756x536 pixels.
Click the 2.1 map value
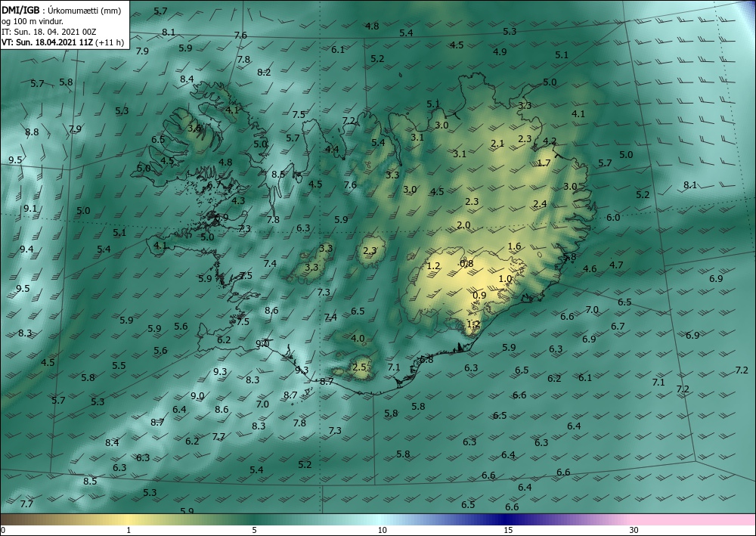(x=497, y=143)
